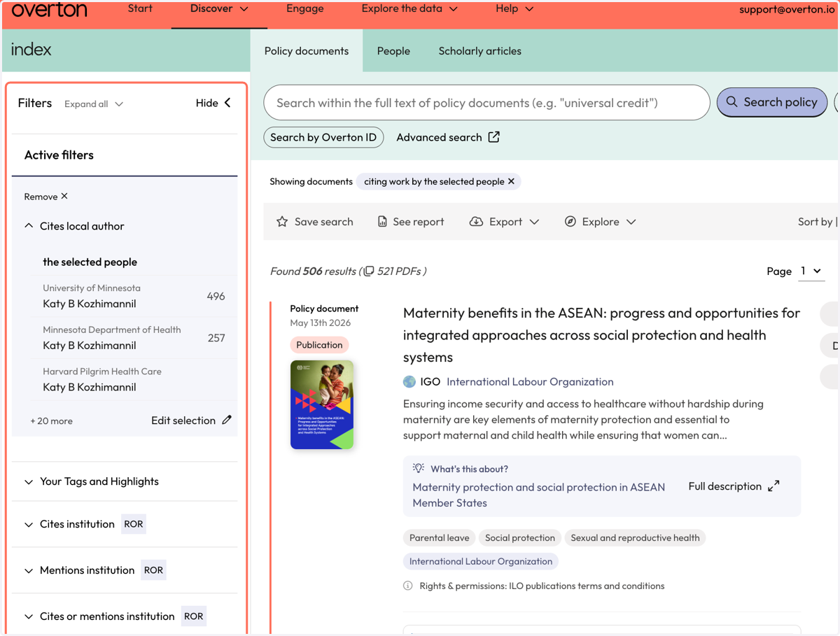Click the ROR badge beside Cites institution
Screen dimensions: 840x636
point(134,524)
